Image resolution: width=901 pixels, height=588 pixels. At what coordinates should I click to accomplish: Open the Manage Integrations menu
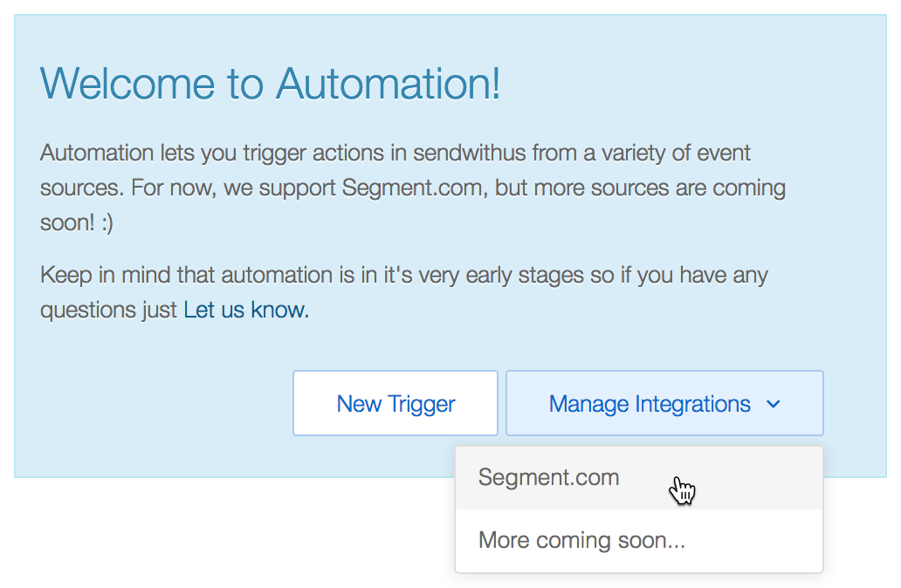point(664,403)
